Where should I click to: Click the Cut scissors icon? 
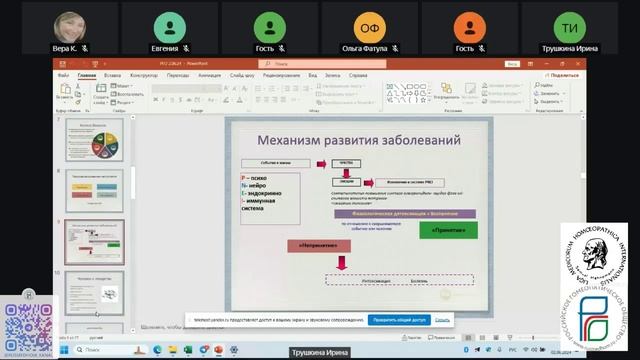[x=78, y=87]
